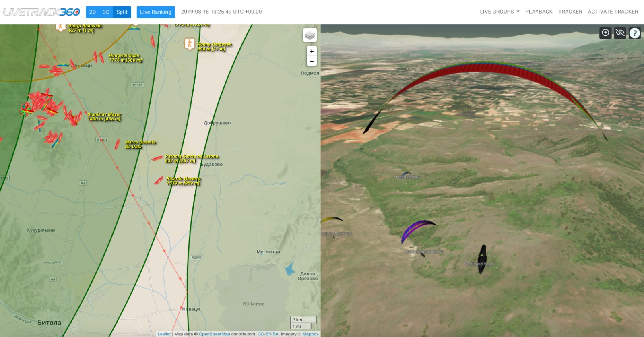Image resolution: width=644 pixels, height=337 pixels.
Task: Click Ronny Helgesen's landed pilot marker
Action: pyautogui.click(x=190, y=43)
